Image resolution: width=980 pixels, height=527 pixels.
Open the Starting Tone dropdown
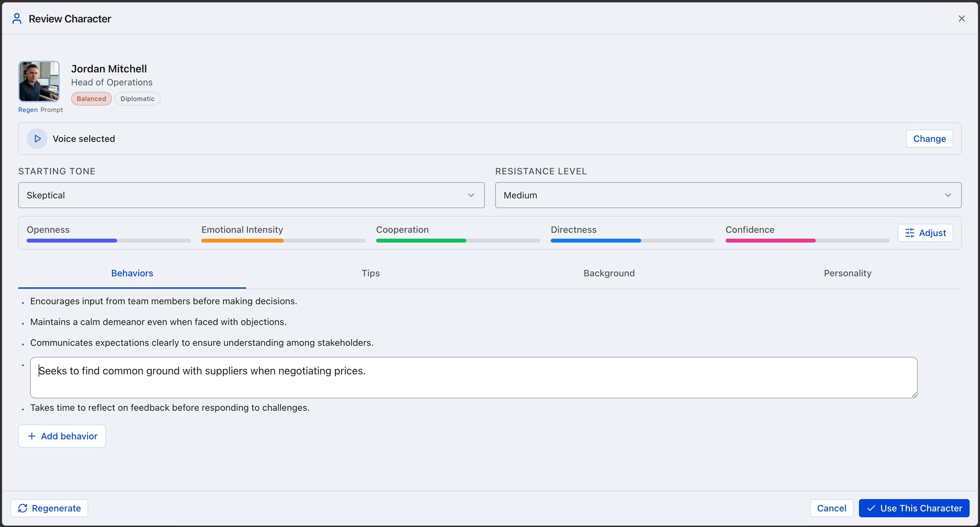click(251, 195)
